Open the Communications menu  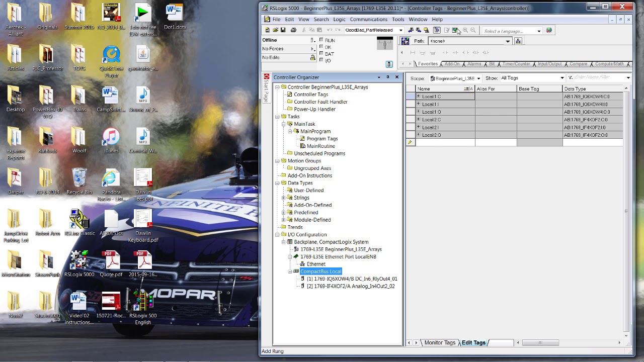(x=369, y=20)
